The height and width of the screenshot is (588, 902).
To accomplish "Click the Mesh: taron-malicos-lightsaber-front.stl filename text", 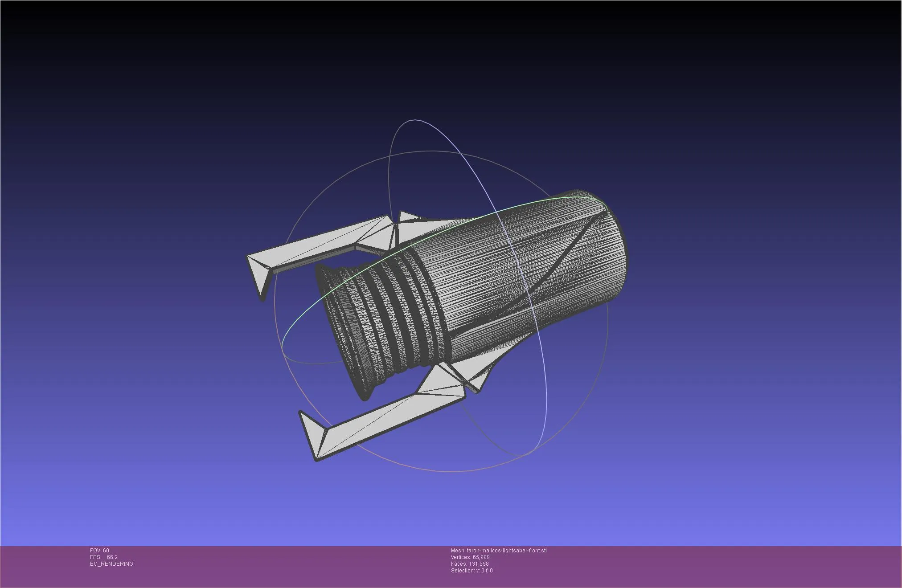I will click(x=499, y=551).
